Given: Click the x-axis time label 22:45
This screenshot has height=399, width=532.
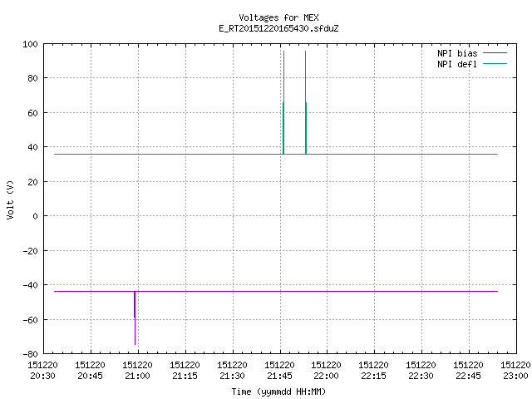Looking at the screenshot, I should click(x=468, y=376).
